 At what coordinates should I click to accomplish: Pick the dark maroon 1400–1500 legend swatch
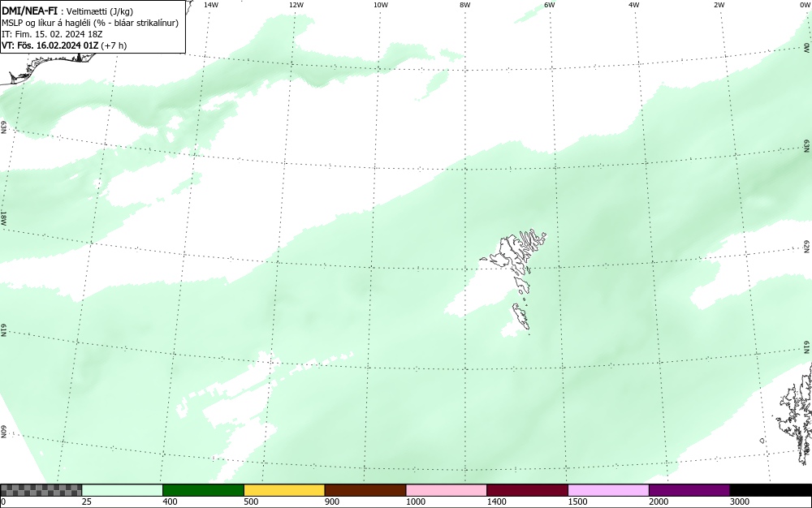click(527, 490)
